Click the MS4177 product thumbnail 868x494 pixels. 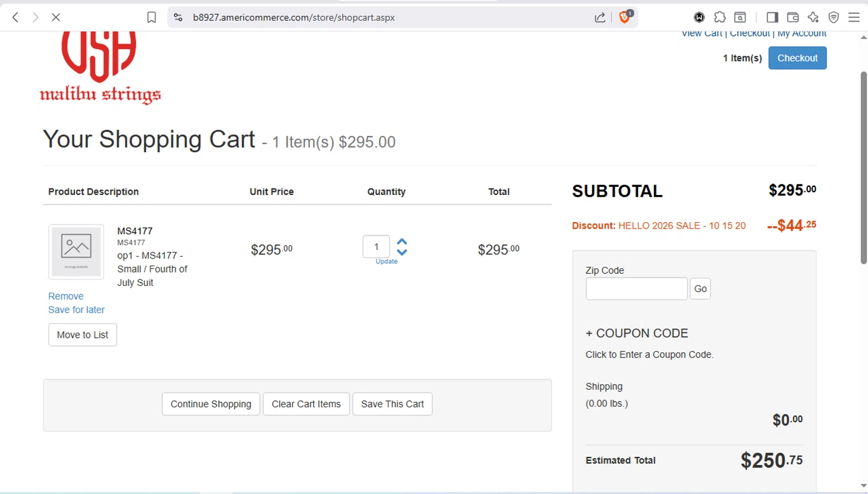point(76,252)
